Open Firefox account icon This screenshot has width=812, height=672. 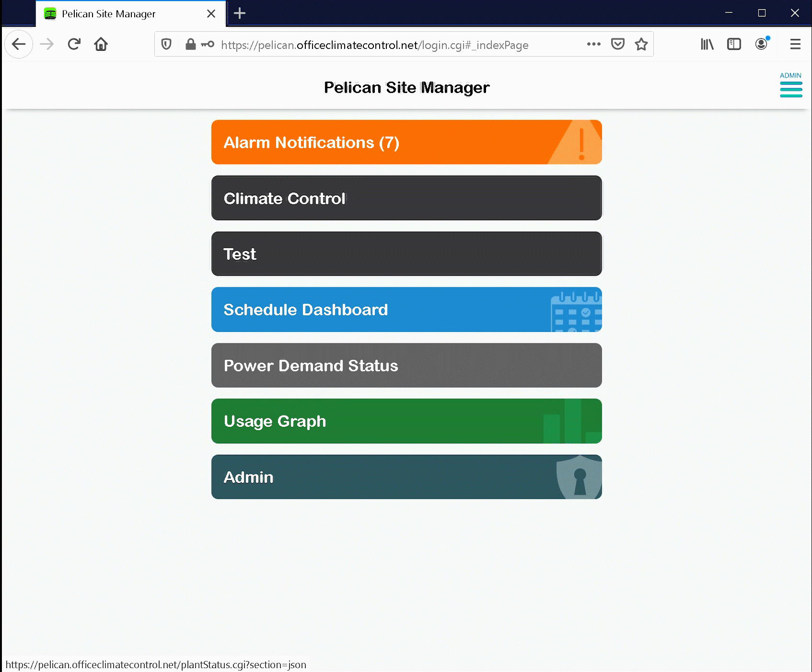point(761,44)
